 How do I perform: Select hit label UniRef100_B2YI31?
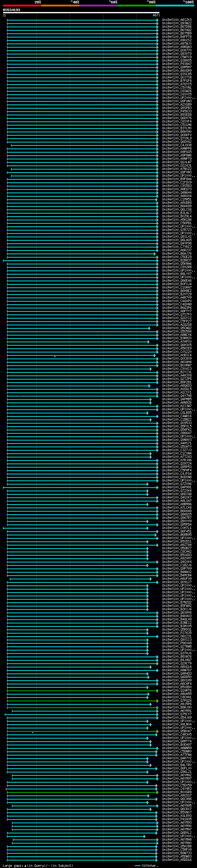tap(177, 372)
